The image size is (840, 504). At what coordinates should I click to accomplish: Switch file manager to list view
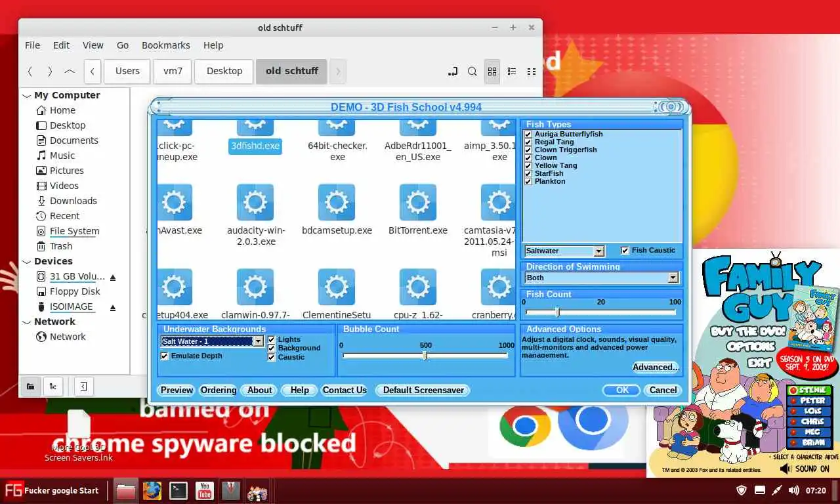512,72
